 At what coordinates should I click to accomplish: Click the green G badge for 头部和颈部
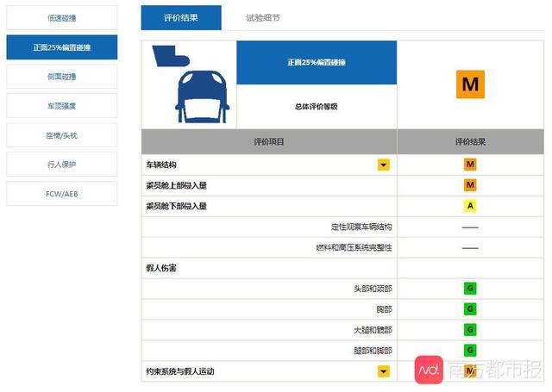(470, 289)
